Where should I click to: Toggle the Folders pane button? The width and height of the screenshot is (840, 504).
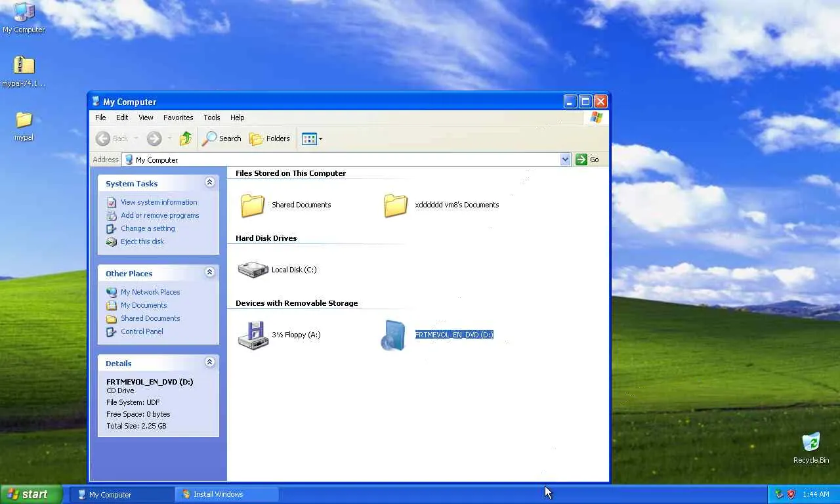270,138
